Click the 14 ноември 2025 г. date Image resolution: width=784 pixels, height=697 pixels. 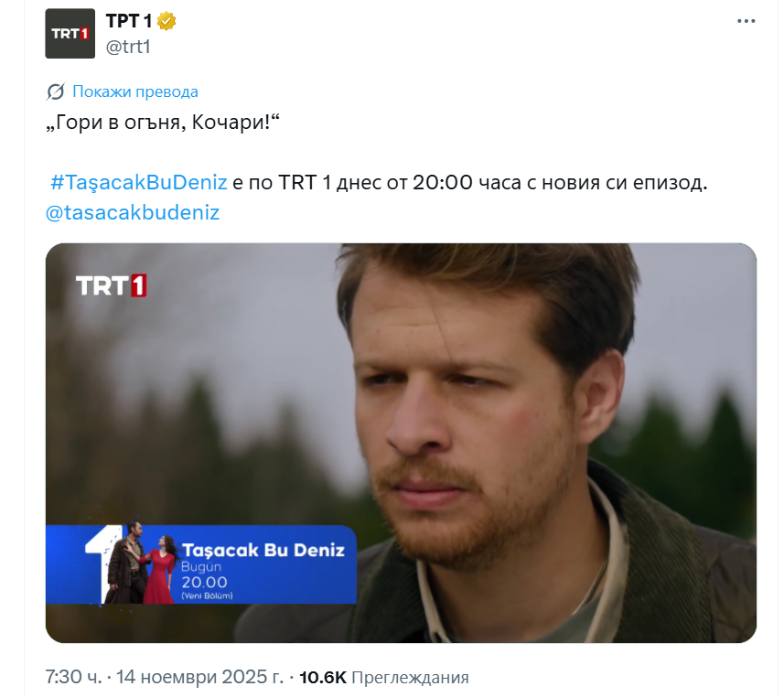200,677
